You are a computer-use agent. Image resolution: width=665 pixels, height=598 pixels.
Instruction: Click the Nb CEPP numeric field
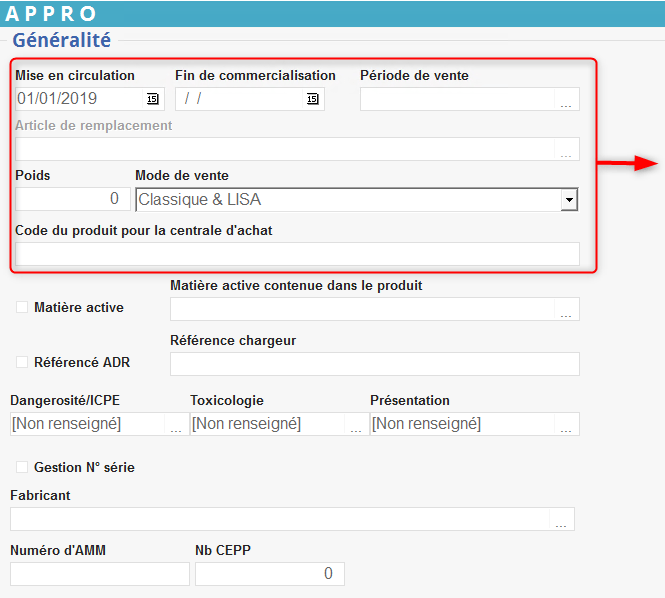269,574
